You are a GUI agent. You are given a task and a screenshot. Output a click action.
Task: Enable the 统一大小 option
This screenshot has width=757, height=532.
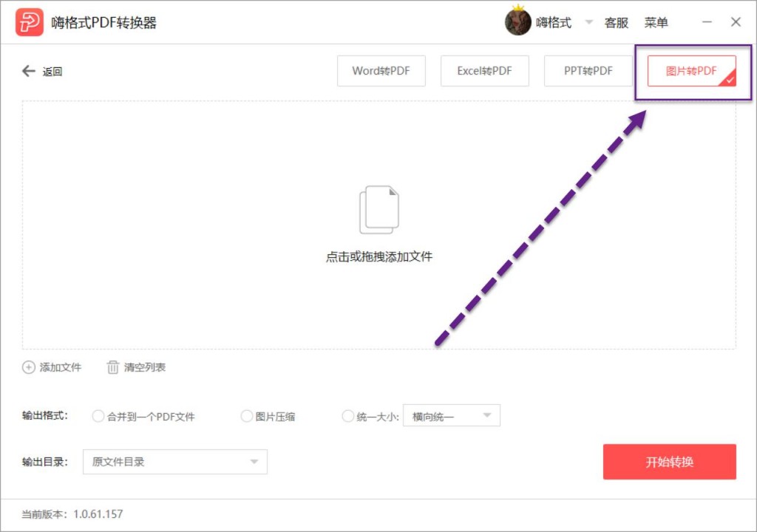pos(347,416)
